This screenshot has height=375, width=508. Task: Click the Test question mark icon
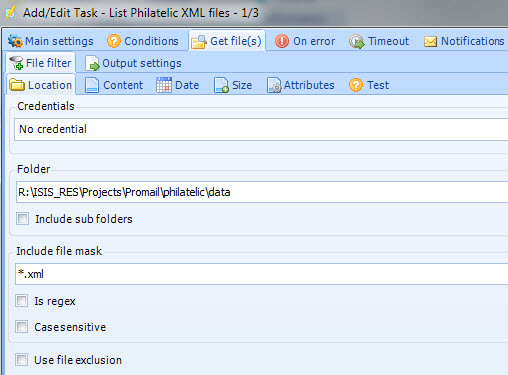pyautogui.click(x=356, y=85)
